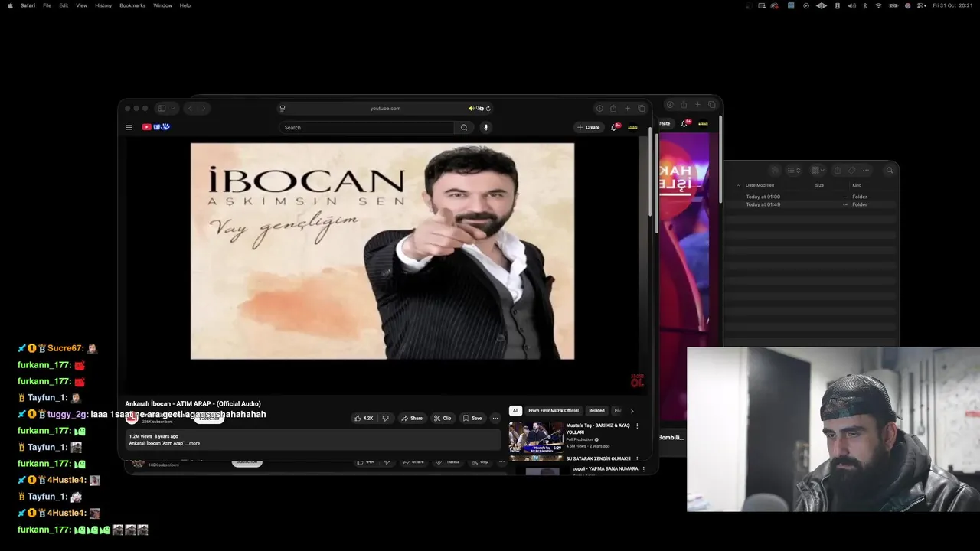Show tab overview in front Safari window

point(642,109)
